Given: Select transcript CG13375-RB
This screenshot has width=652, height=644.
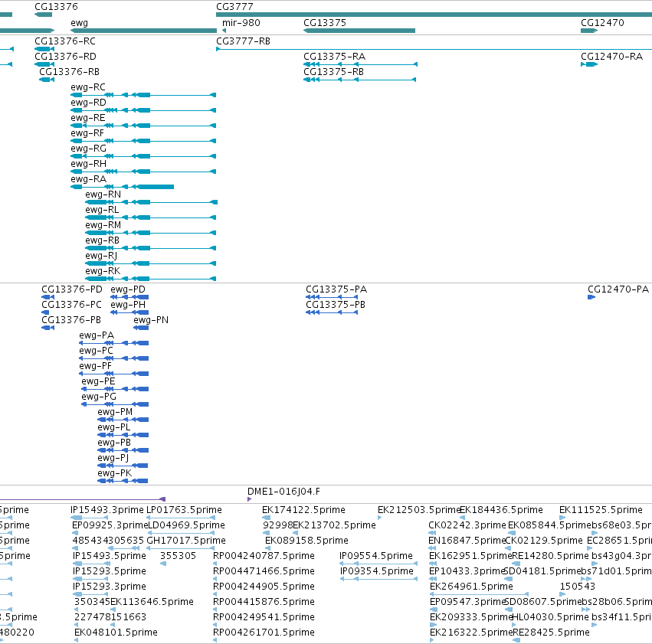Looking at the screenshot, I should 359,80.
